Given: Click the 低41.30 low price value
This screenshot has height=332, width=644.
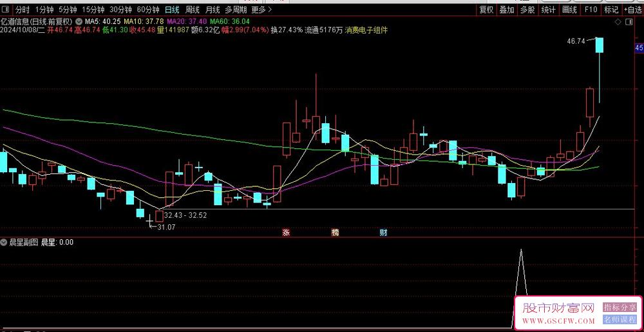Looking at the screenshot, I should pos(114,30).
